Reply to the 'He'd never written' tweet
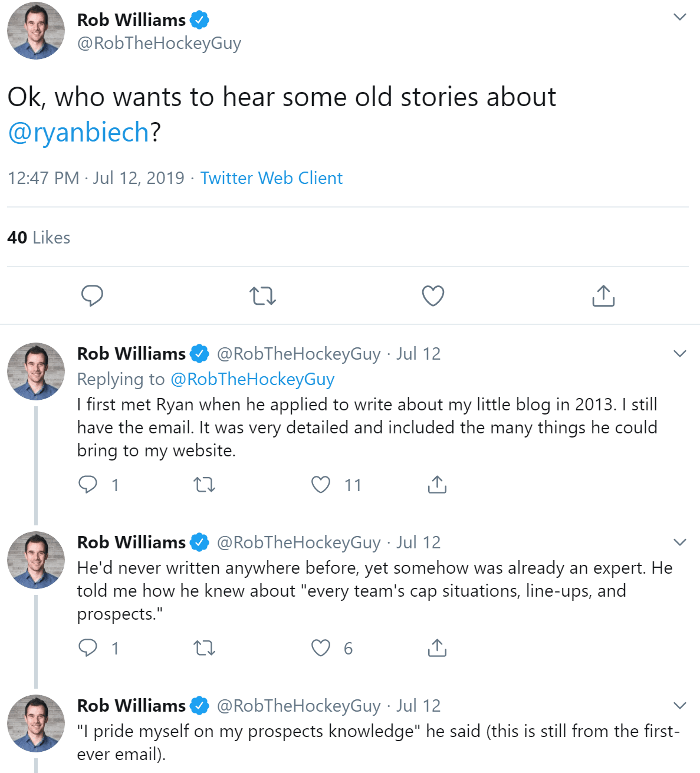The image size is (700, 773). 88,648
